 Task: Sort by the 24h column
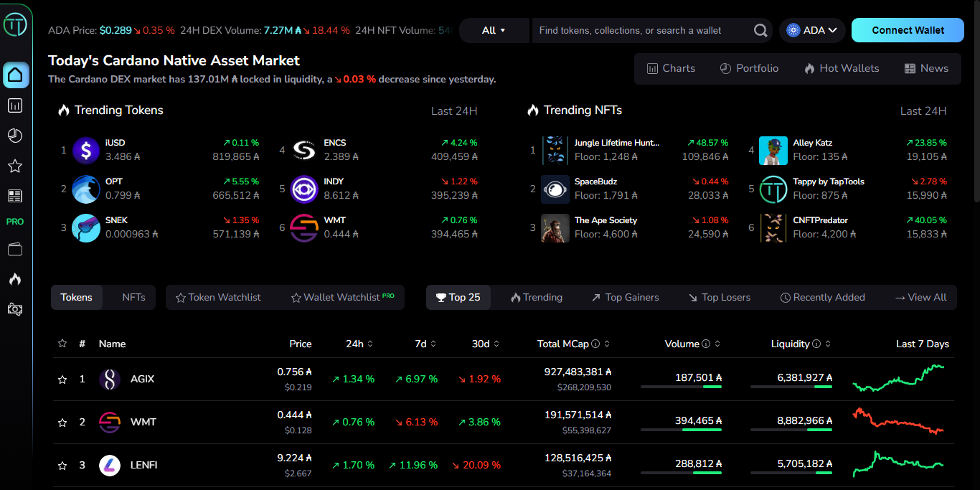359,344
